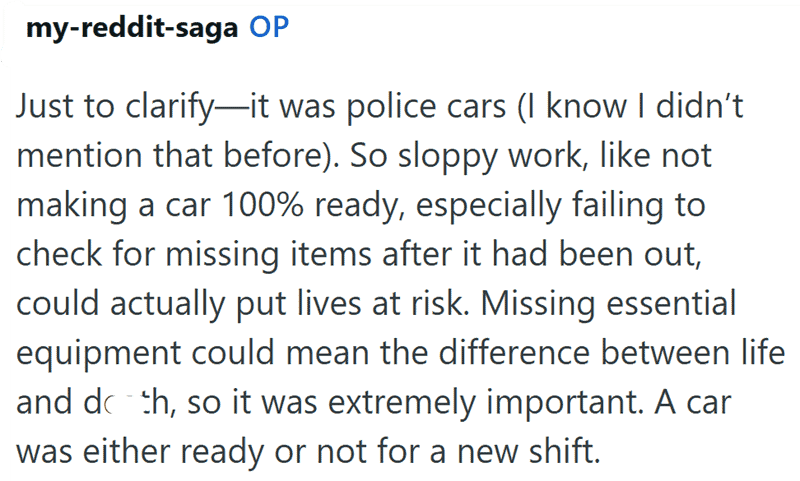Click the text "Missing essential"
The image size is (800, 481).
click(x=608, y=305)
